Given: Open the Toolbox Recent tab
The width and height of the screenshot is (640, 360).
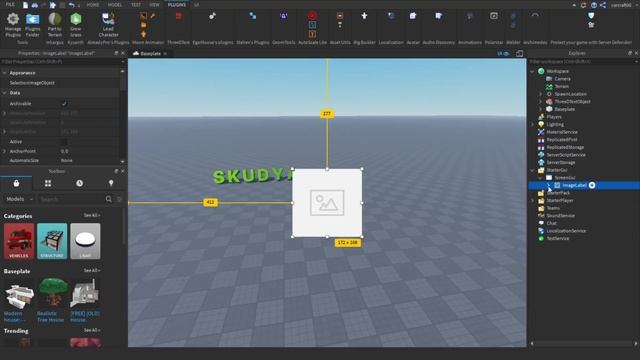Looking at the screenshot, I should pyautogui.click(x=79, y=183).
